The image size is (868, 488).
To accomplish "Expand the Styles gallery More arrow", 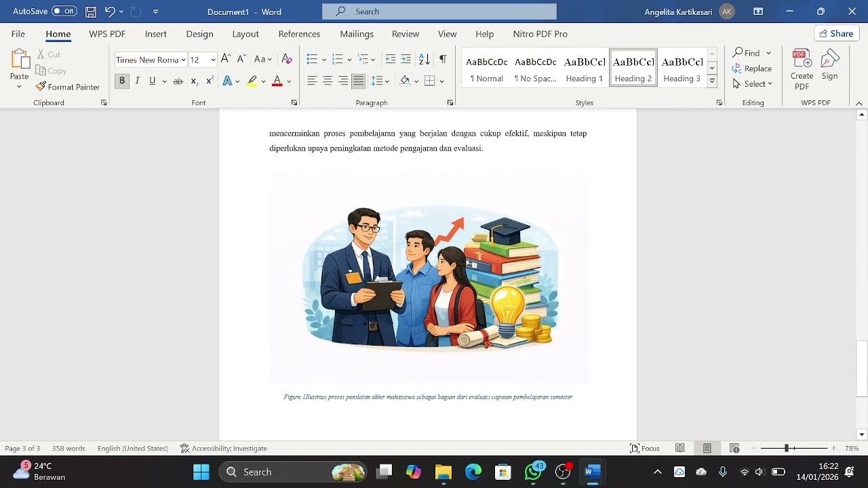I will tap(712, 81).
